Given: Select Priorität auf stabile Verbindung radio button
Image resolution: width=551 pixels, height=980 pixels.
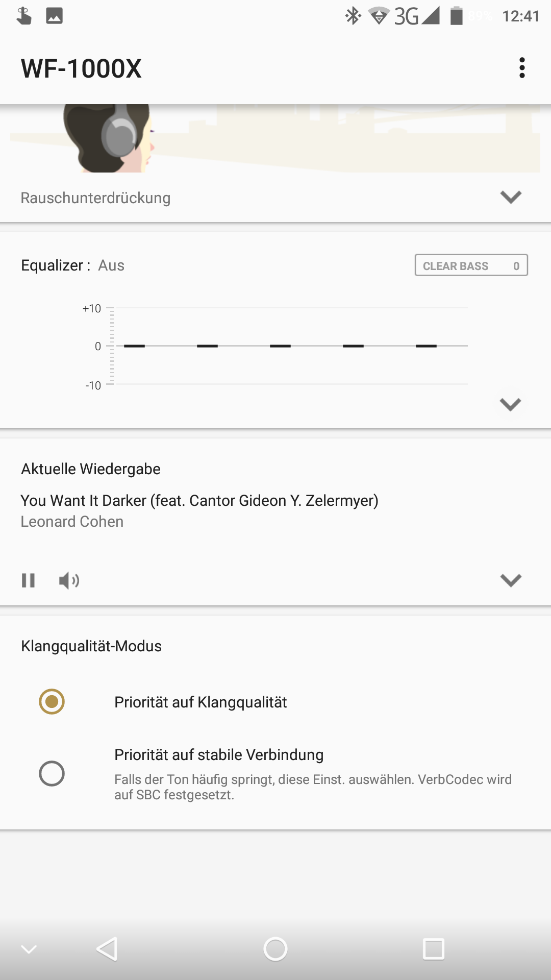Looking at the screenshot, I should pos(52,773).
